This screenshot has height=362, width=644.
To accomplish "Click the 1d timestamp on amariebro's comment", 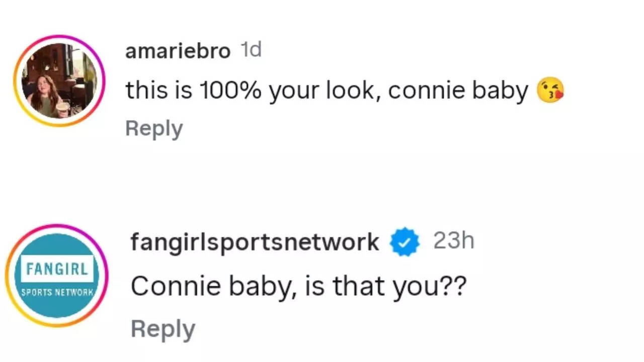I will pos(252,49).
